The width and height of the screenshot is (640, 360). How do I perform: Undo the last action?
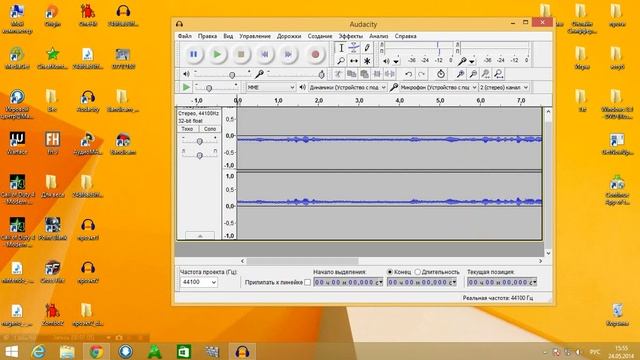click(x=408, y=74)
